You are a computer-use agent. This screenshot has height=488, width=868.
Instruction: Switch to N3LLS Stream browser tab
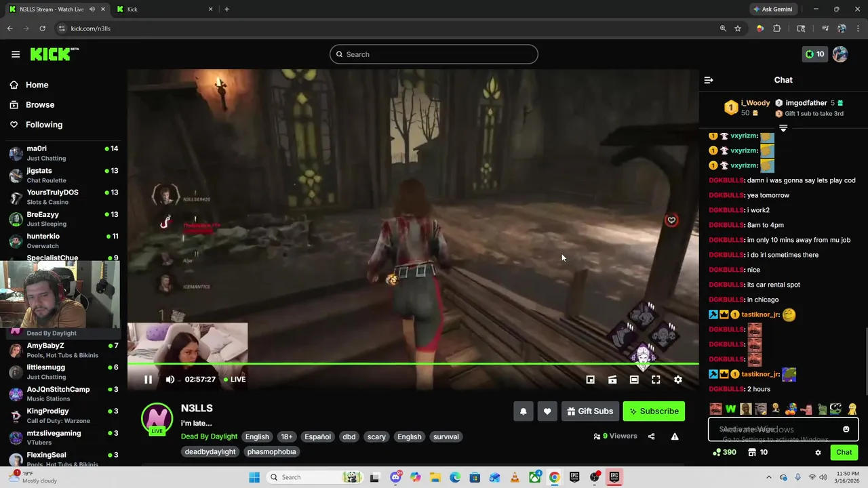[x=56, y=9]
